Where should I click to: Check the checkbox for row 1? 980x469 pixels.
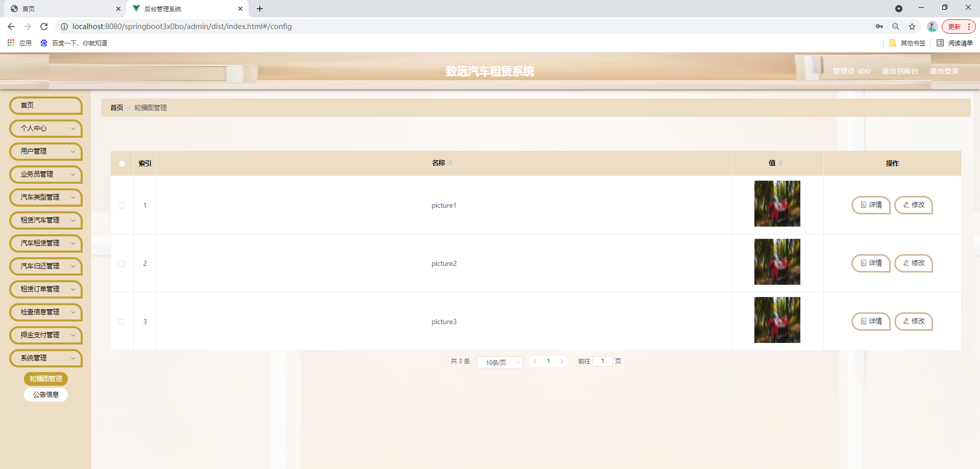[121, 206]
